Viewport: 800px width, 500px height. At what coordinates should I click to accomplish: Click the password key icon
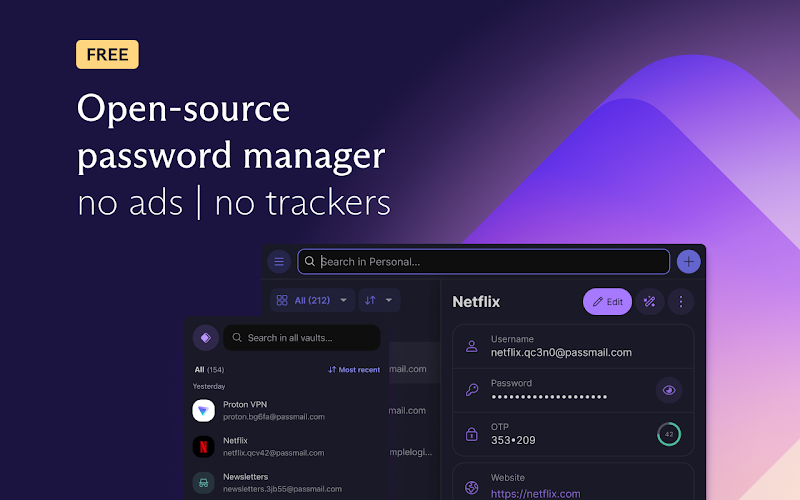[x=471, y=390]
